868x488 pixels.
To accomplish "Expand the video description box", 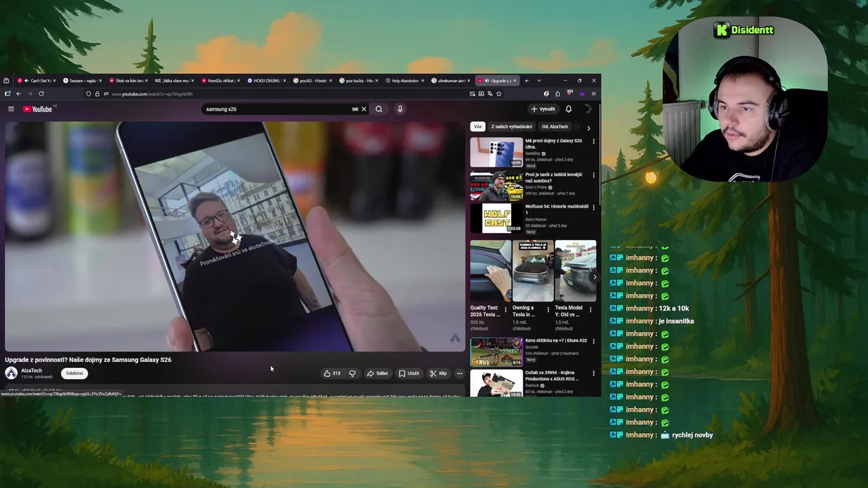I will 235,391.
